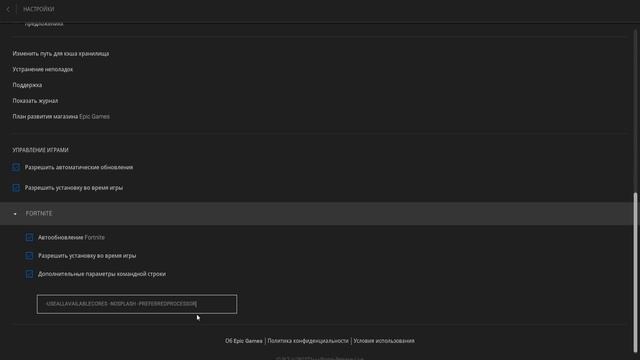This screenshot has width=640, height=360.
Task: Toggle Дополнительные параметры командной строки checkbox
Action: click(29, 274)
